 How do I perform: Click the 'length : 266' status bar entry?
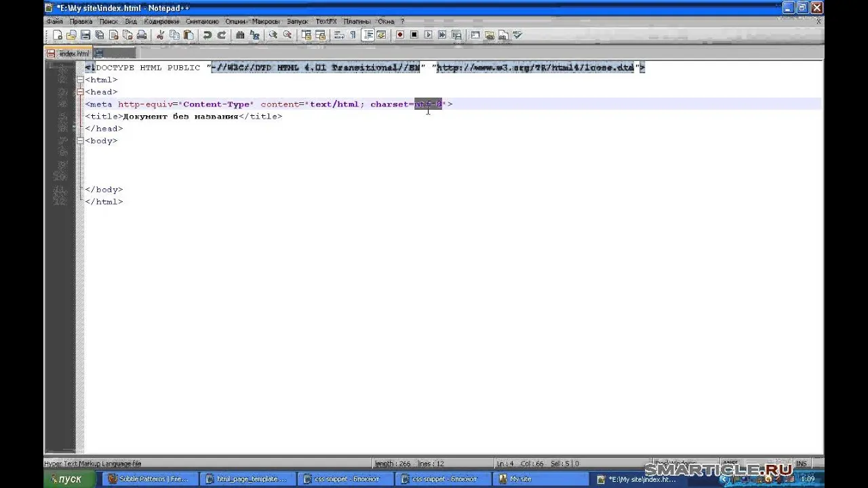click(x=394, y=464)
